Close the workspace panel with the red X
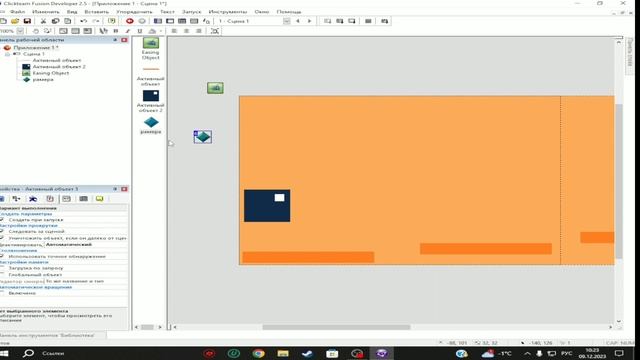This screenshot has height=360, width=640. point(124,40)
